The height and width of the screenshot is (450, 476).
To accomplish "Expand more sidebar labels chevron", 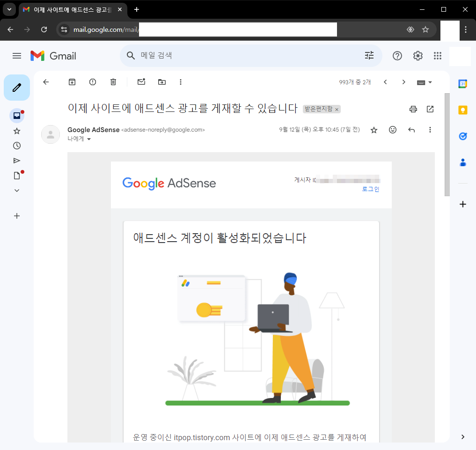I will 17,191.
